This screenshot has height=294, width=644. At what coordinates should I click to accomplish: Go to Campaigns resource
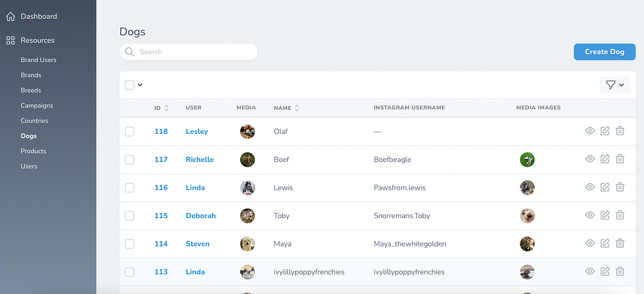click(x=37, y=106)
